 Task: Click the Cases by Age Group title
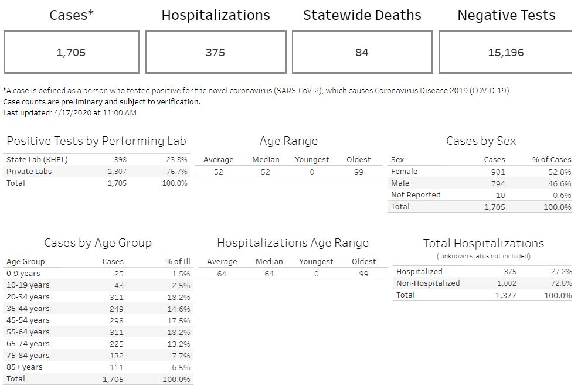click(98, 242)
